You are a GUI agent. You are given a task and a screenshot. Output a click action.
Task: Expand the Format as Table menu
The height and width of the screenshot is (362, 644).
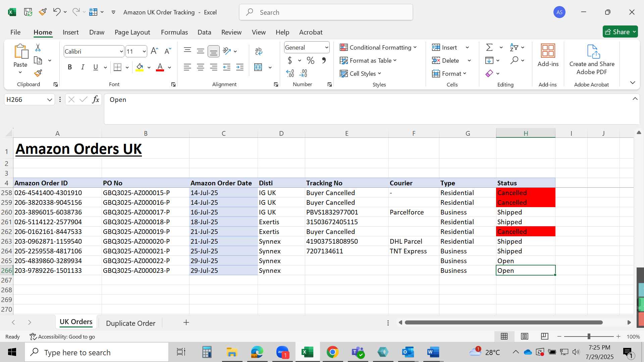coord(395,61)
